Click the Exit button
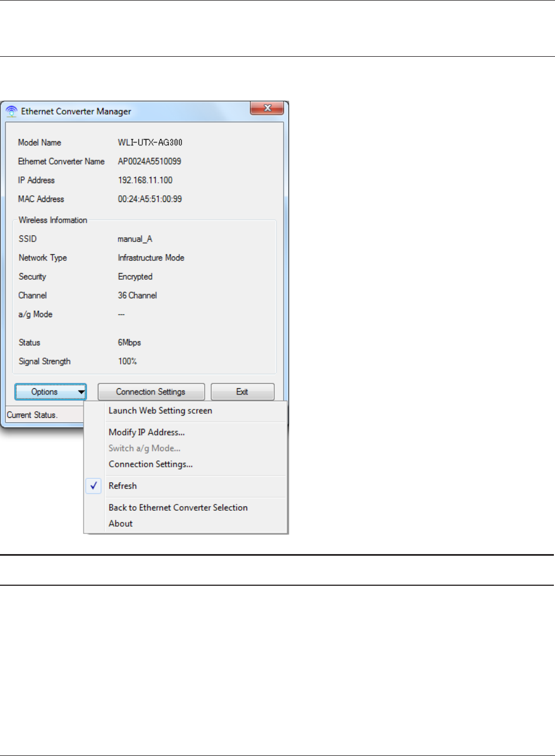555x756 pixels. [242, 392]
